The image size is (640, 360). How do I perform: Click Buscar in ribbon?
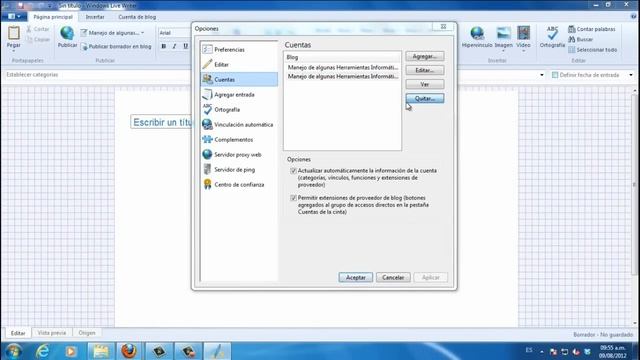(581, 39)
